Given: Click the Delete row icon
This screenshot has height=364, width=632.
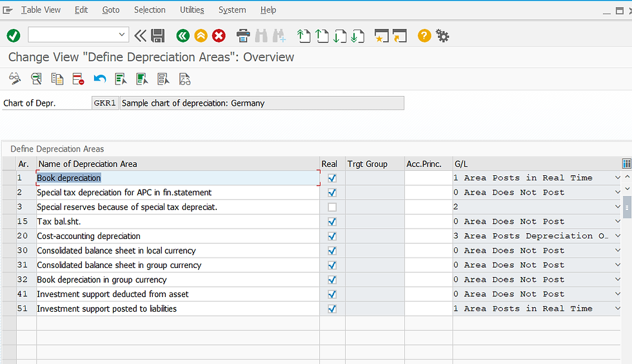Looking at the screenshot, I should click(78, 79).
